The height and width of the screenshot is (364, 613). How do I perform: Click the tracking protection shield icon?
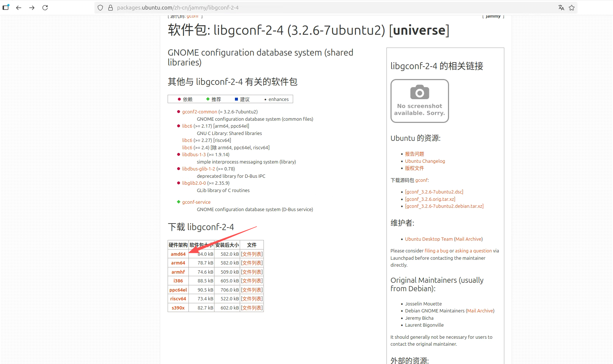pyautogui.click(x=100, y=7)
